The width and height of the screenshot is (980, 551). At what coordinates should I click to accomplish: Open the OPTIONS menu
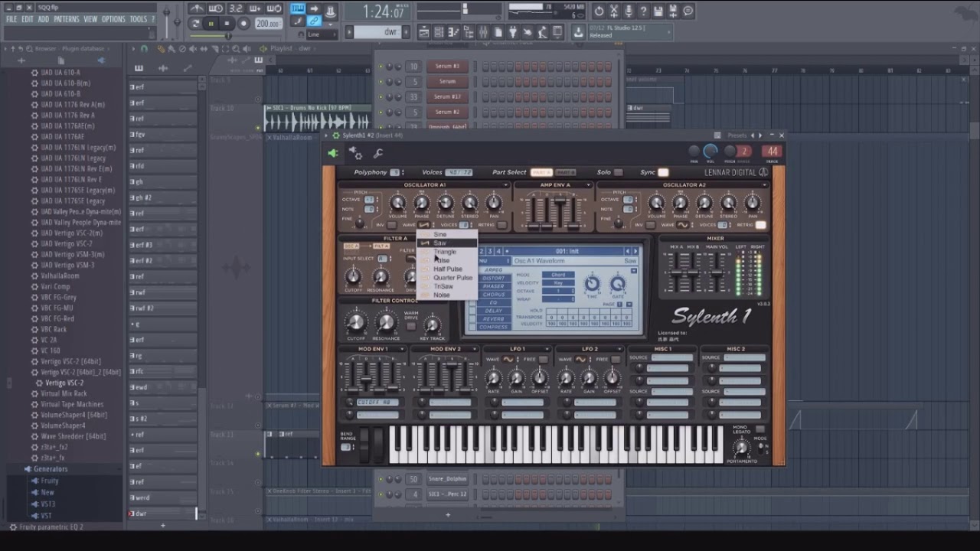[113, 19]
